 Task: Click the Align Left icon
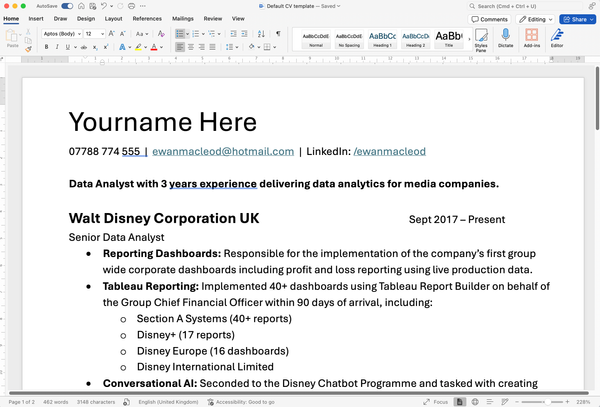pyautogui.click(x=180, y=47)
